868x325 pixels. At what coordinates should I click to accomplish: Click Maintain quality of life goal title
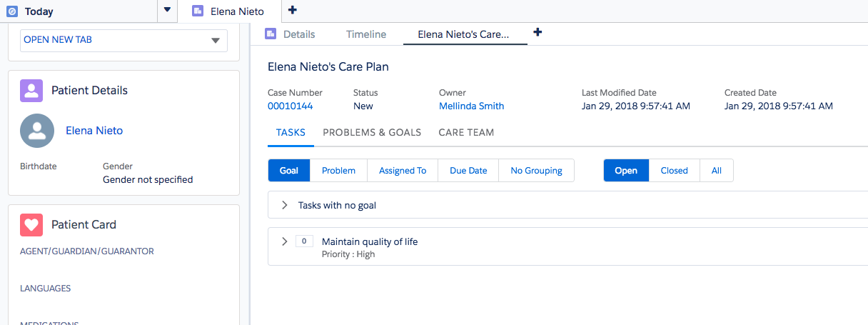370,241
